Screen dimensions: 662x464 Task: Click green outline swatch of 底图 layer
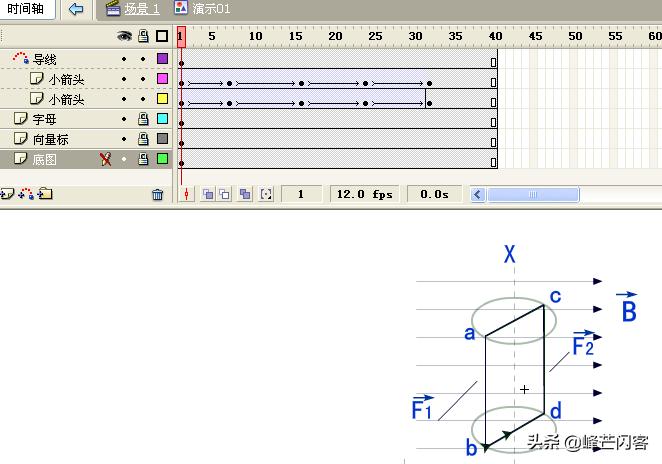(163, 159)
